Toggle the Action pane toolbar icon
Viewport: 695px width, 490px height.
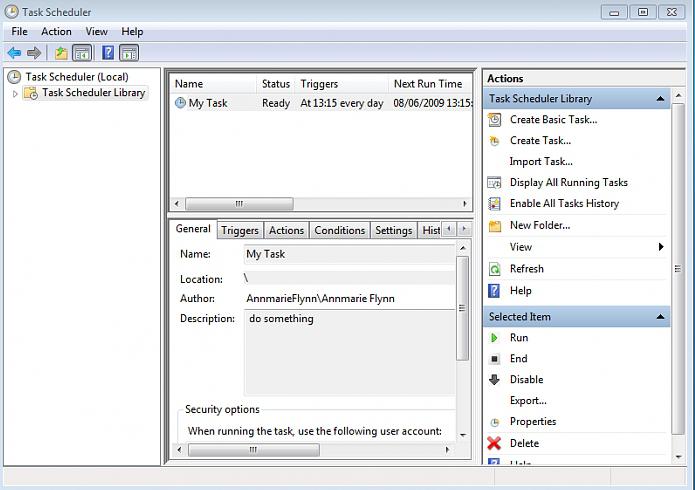[129, 53]
